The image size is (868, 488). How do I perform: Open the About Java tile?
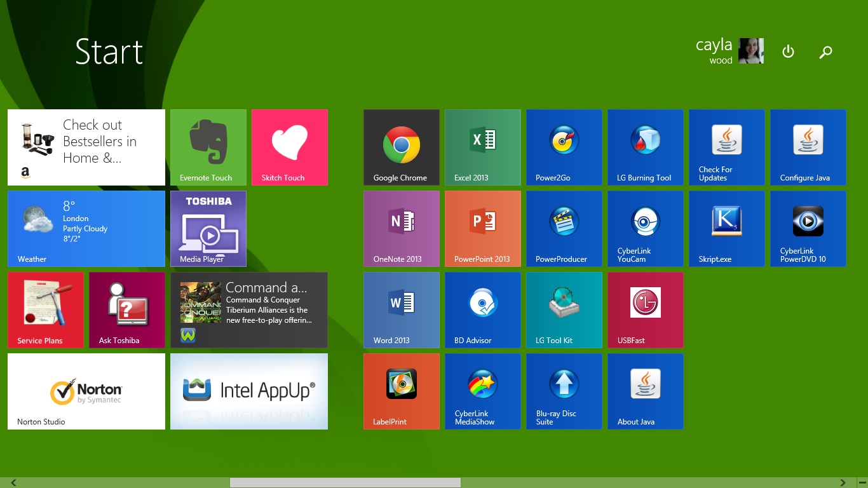pos(646,391)
